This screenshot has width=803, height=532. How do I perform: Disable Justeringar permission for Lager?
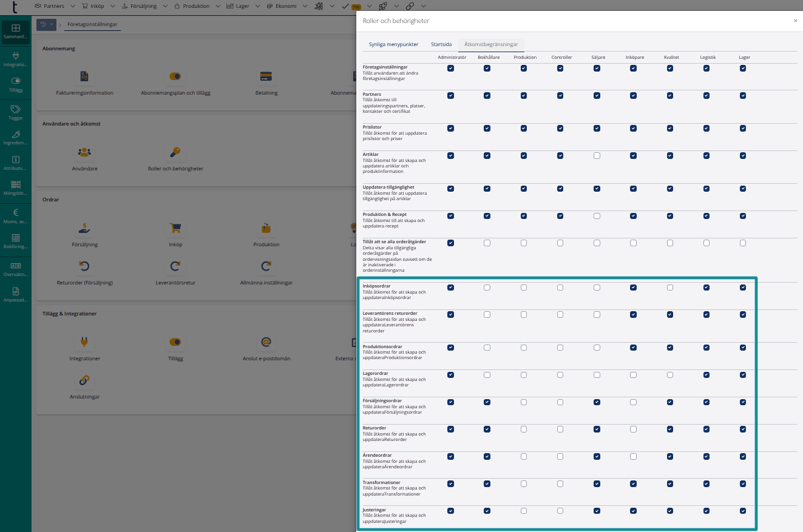743,511
